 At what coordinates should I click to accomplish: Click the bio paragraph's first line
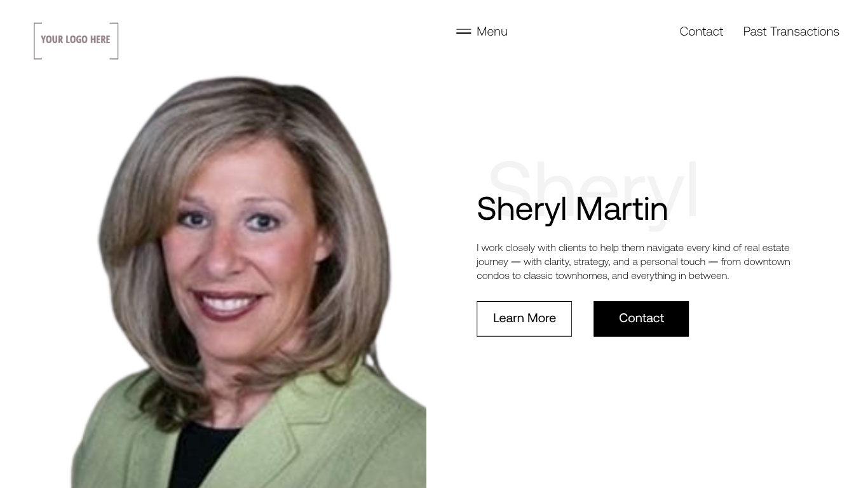pyautogui.click(x=633, y=248)
